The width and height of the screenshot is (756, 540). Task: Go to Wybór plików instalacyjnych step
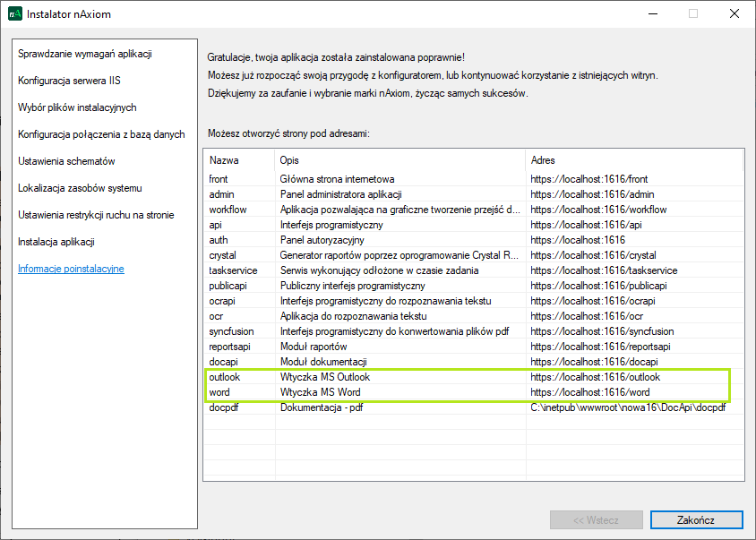pyautogui.click(x=77, y=107)
